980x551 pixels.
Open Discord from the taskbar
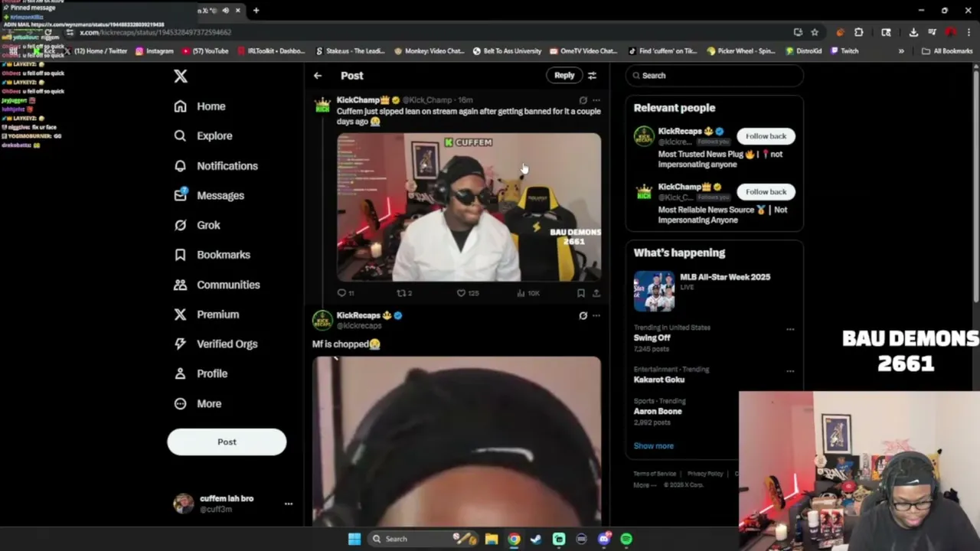click(x=604, y=539)
